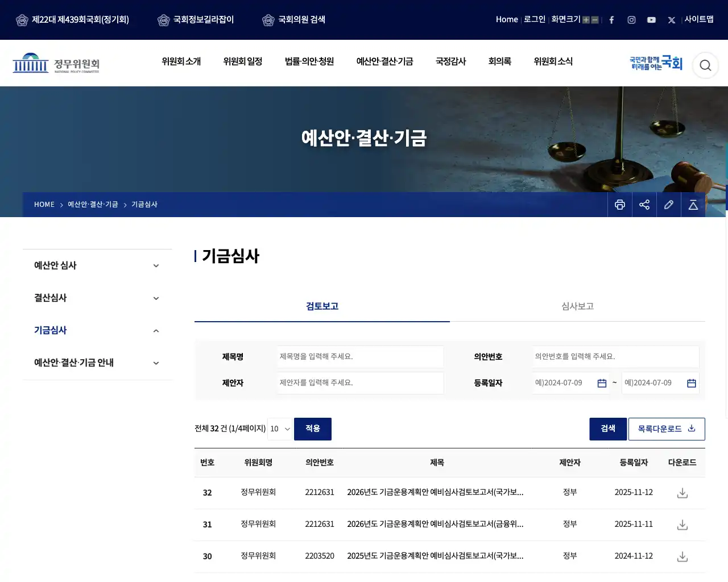Click the 제목 column header
This screenshot has width=728, height=582.
[x=437, y=463]
